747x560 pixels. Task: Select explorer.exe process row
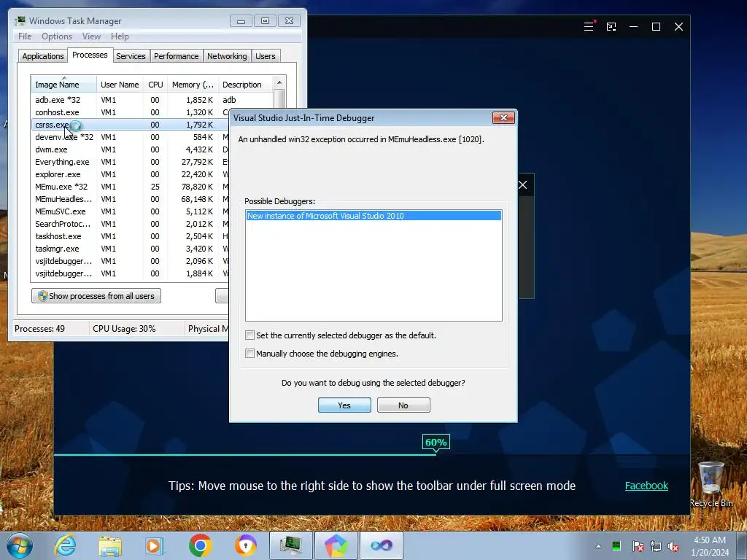(131, 174)
